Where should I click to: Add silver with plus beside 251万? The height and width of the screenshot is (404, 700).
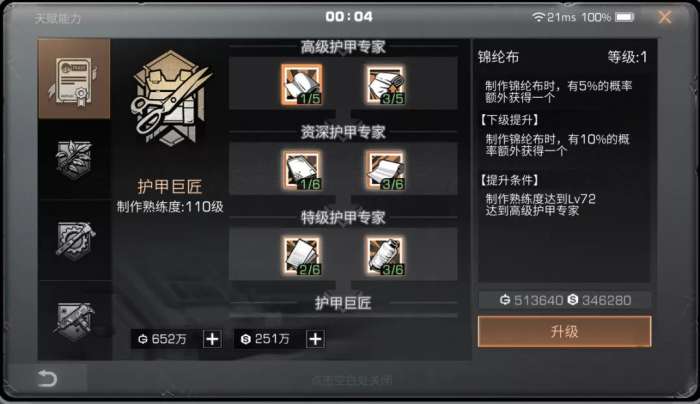click(315, 339)
